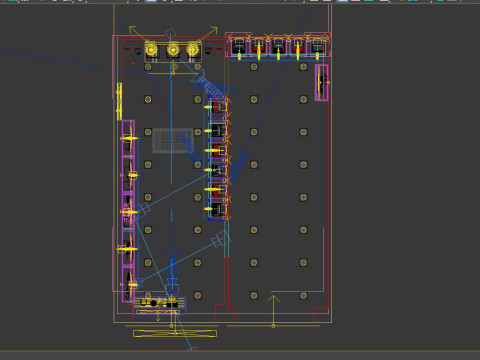Select the rightmost yellow circular object in the top trio
480x360 pixels.
point(193,50)
